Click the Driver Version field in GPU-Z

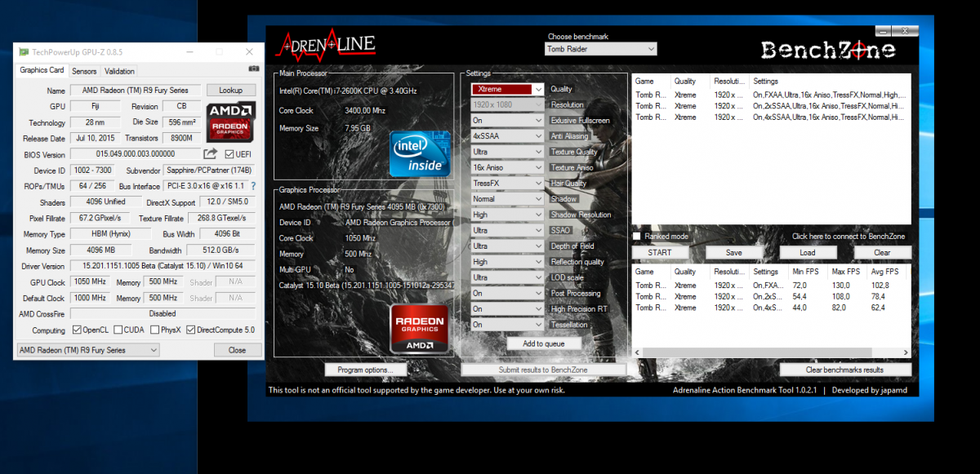(163, 266)
